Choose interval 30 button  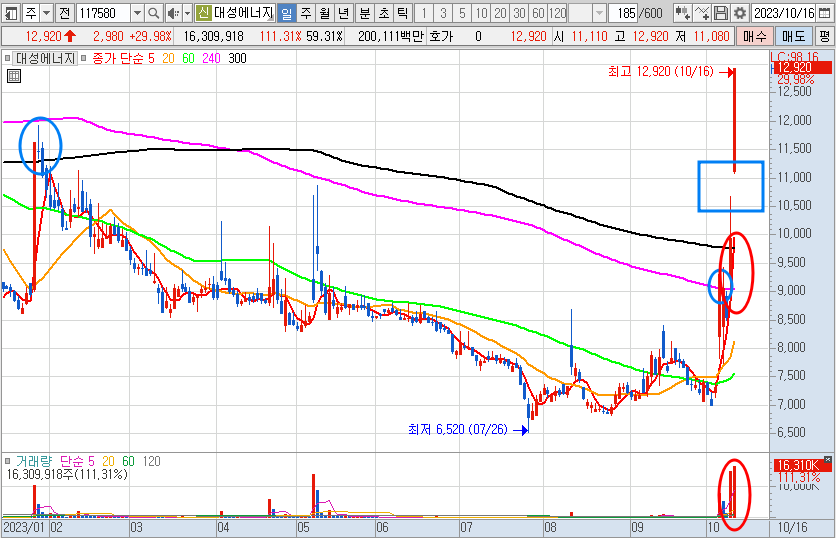519,13
